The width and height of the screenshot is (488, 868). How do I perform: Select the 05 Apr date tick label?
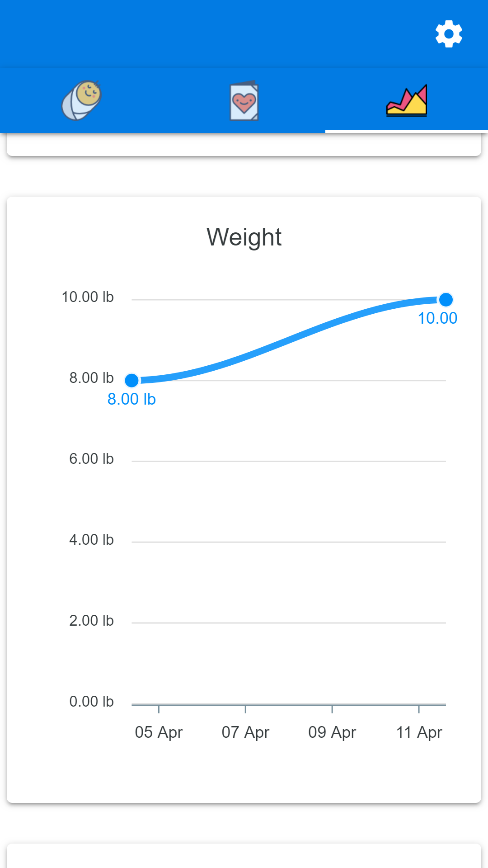coord(159,732)
